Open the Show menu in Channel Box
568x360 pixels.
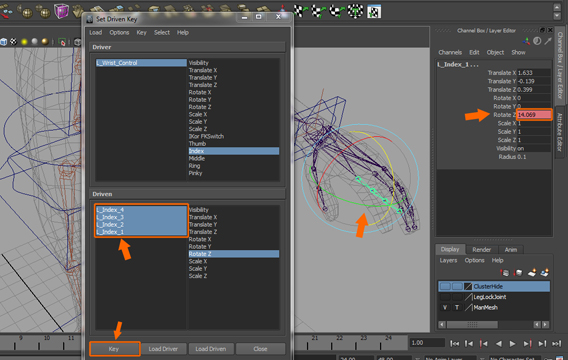[x=518, y=53]
